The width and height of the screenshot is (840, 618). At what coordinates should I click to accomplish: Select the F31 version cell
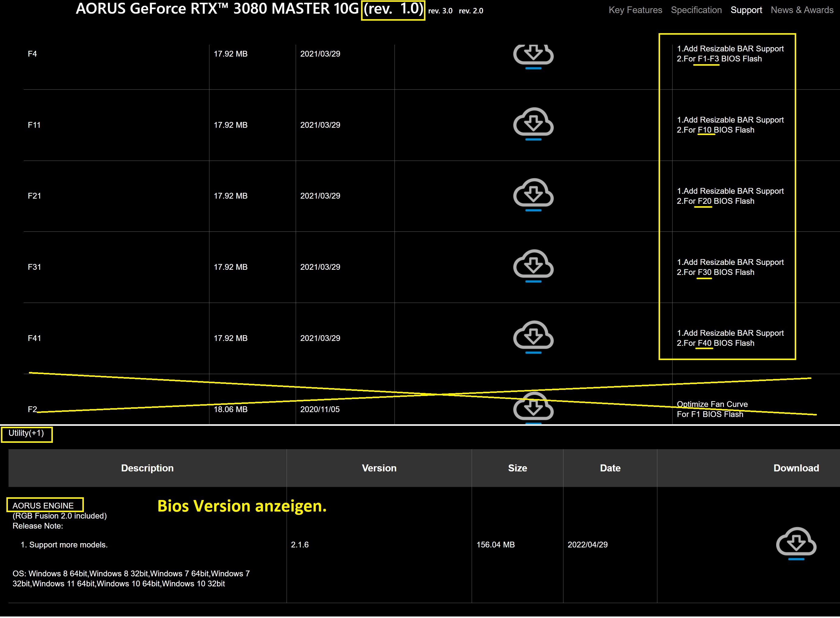(34, 267)
